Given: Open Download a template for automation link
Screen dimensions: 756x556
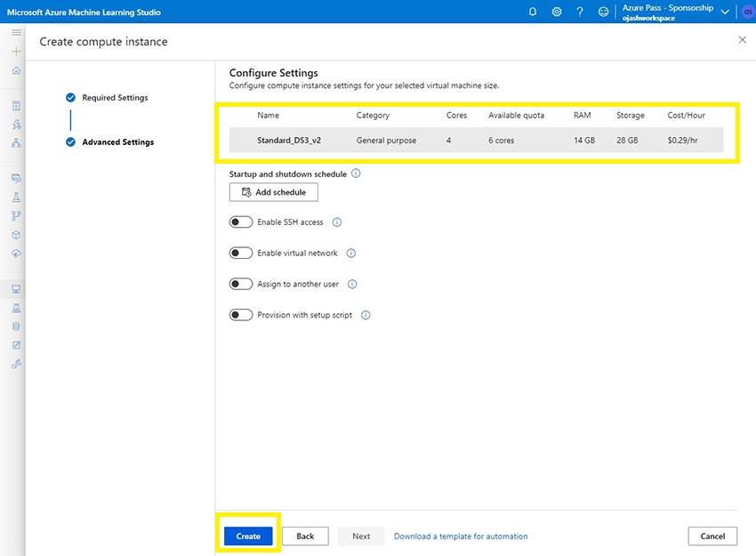Looking at the screenshot, I should click(461, 536).
